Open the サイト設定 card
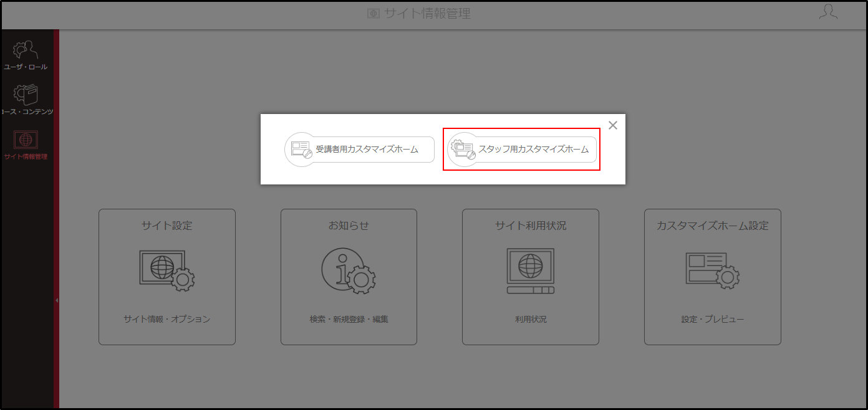The height and width of the screenshot is (410, 868). 167,277
